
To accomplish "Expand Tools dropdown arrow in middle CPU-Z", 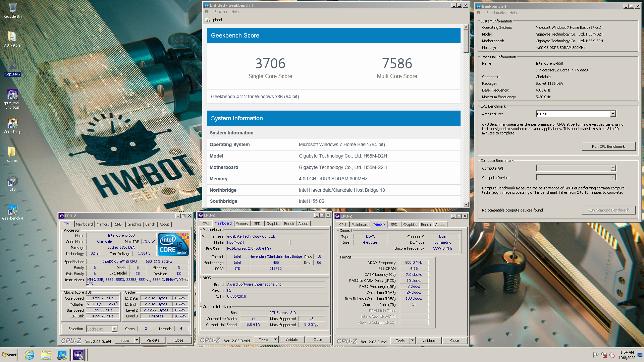I will click(275, 340).
